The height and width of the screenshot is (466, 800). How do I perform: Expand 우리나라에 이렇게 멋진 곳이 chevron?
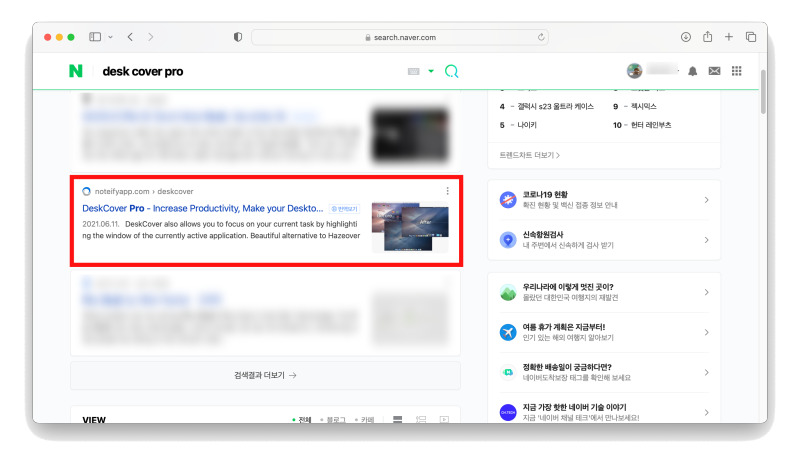[707, 292]
